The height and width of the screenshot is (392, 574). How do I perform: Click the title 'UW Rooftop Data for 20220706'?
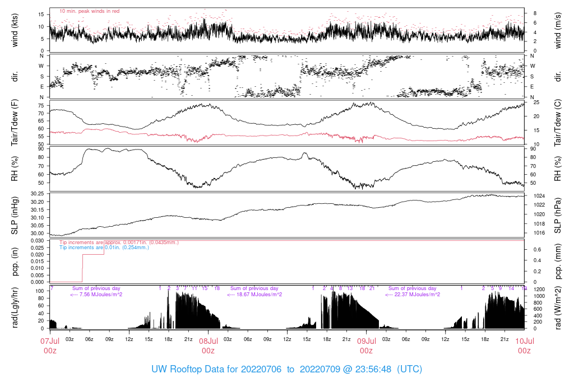pos(216,369)
